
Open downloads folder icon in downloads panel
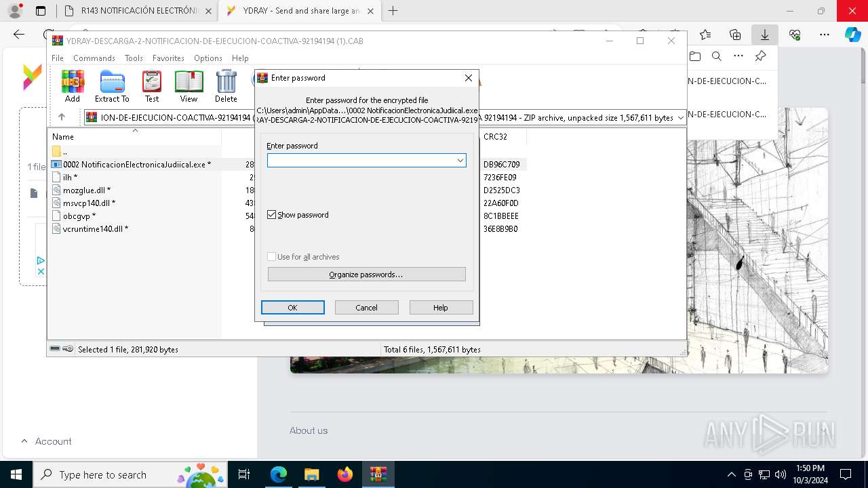[x=694, y=56]
